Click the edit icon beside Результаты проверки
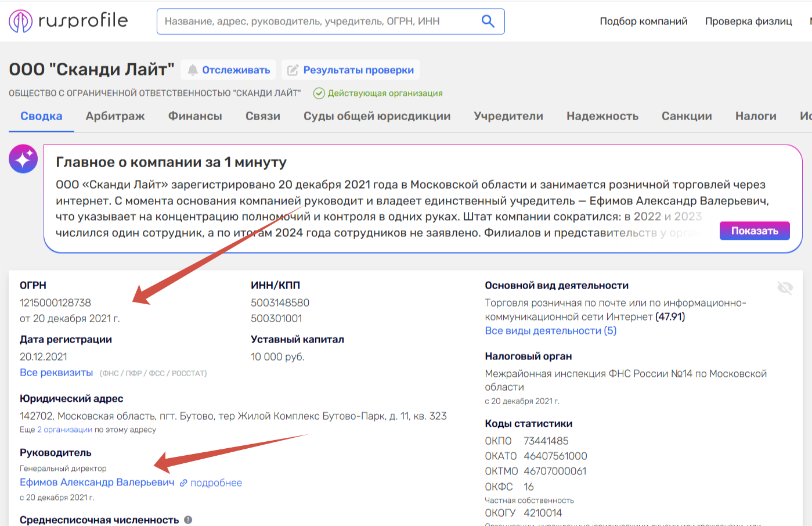Viewport: 812px width, 526px height. point(293,70)
